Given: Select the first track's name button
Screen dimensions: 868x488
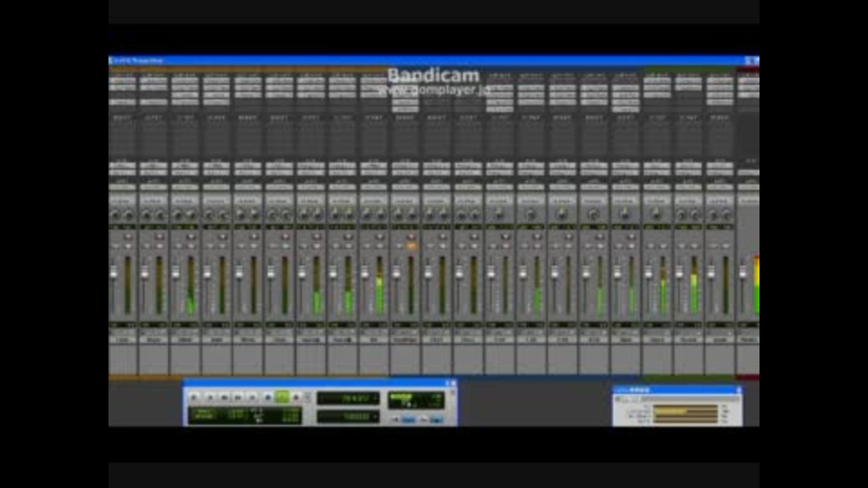Looking at the screenshot, I should tap(122, 339).
